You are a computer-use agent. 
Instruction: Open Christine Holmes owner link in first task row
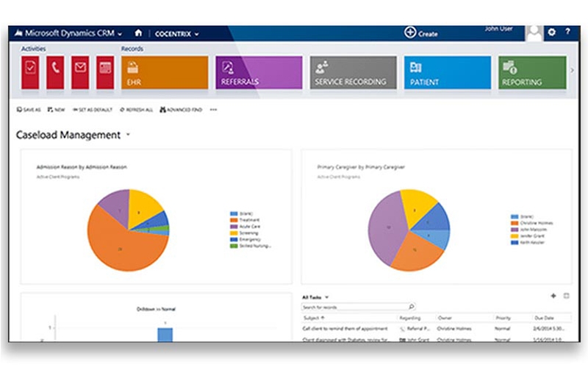tap(454, 328)
